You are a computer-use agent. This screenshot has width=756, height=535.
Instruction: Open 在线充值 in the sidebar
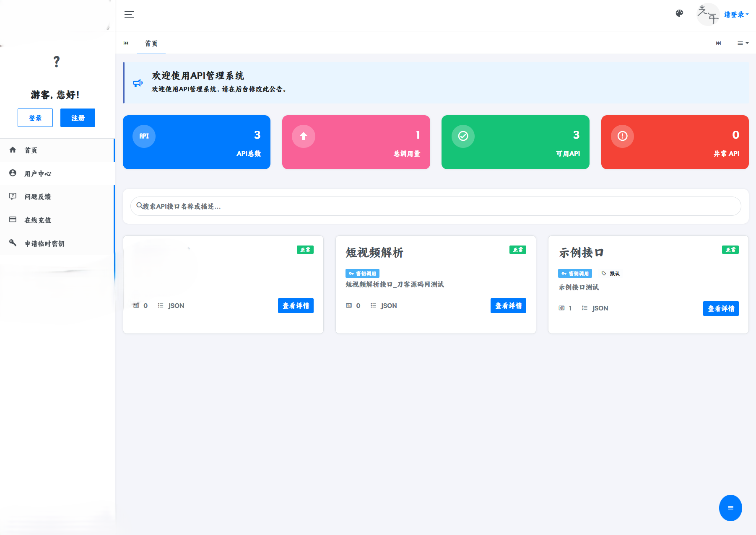pos(57,220)
